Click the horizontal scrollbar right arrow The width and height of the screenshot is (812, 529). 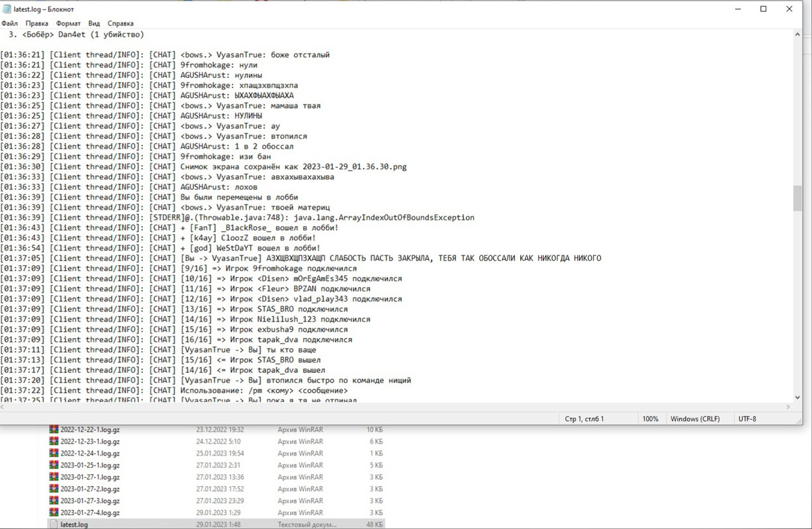[x=788, y=407]
